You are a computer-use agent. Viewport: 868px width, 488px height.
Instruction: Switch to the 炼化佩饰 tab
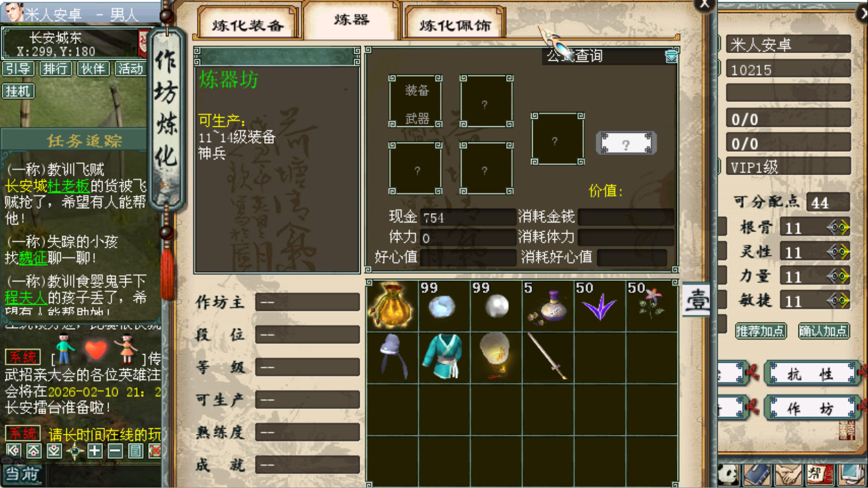pyautogui.click(x=455, y=25)
